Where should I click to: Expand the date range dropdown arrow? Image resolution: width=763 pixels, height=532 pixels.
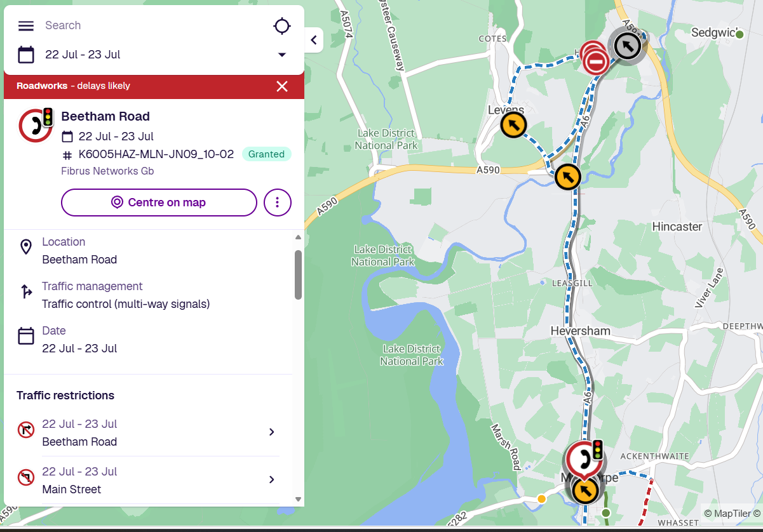[x=282, y=55]
